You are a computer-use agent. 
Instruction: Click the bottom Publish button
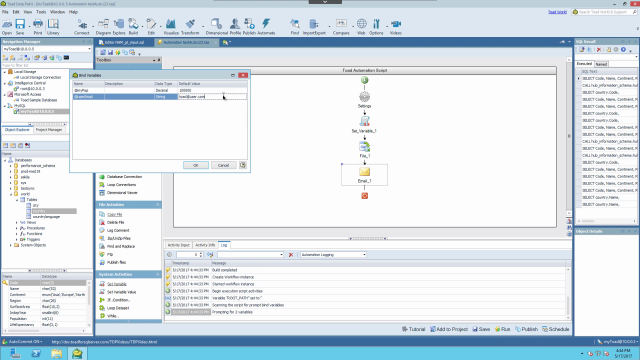527,329
